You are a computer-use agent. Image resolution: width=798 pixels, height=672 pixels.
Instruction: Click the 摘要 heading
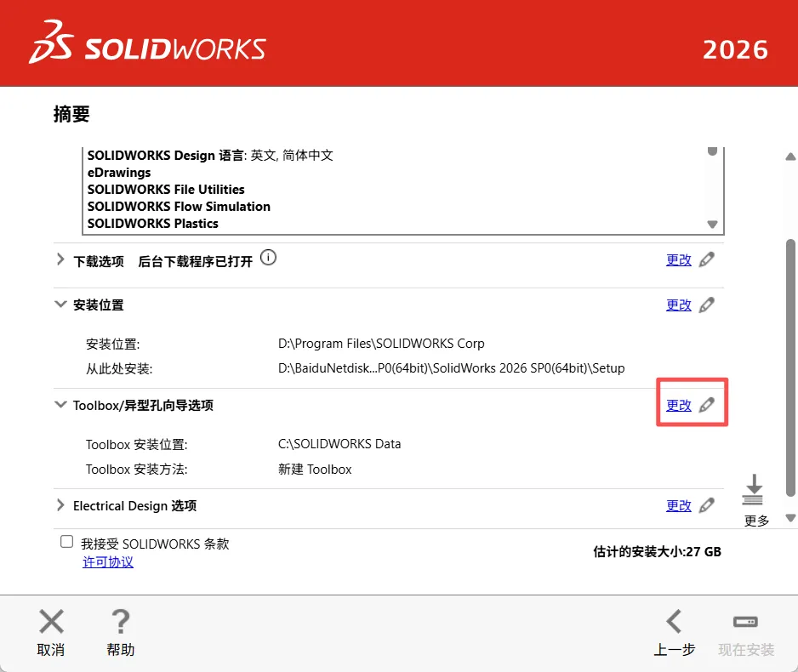click(71, 114)
